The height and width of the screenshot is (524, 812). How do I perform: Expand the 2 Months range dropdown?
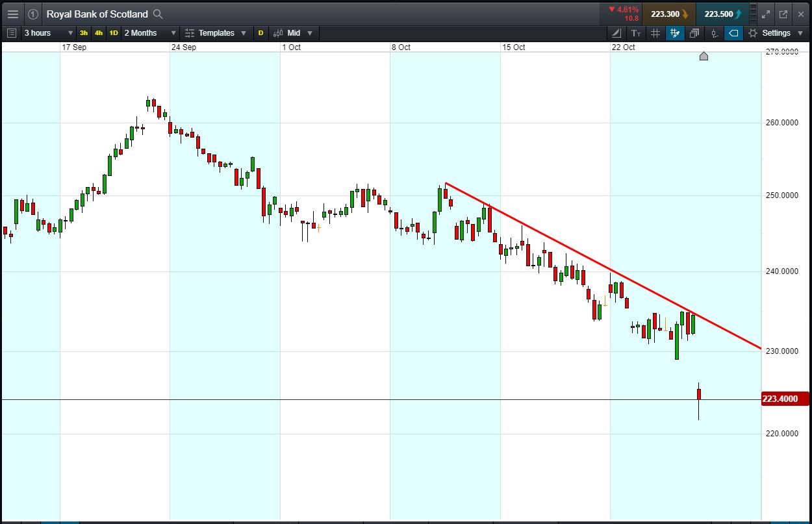[149, 33]
